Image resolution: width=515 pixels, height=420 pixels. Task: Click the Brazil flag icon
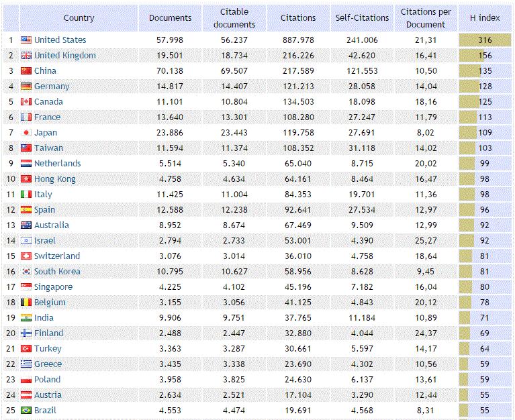click(26, 411)
